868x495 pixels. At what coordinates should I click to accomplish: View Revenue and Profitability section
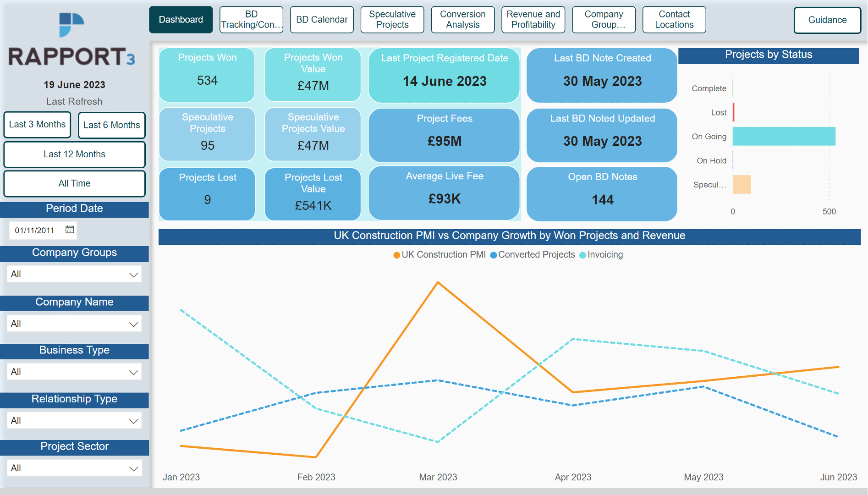[533, 19]
